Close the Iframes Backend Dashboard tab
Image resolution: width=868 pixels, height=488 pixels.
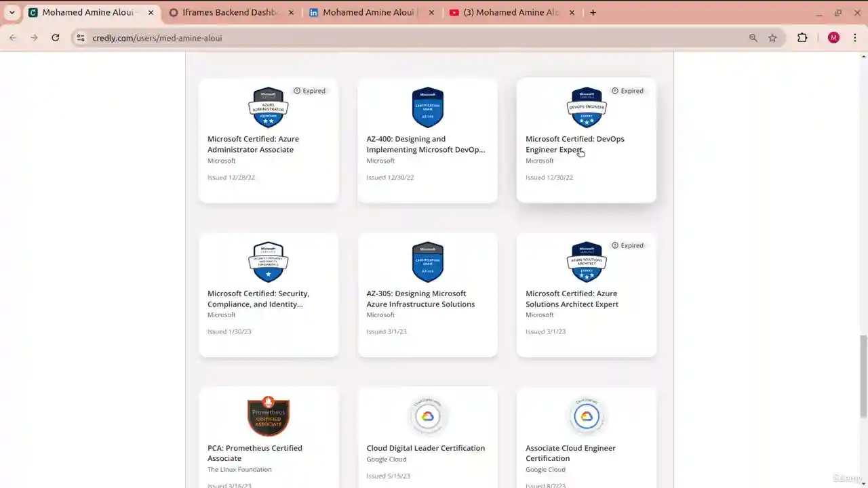point(291,12)
